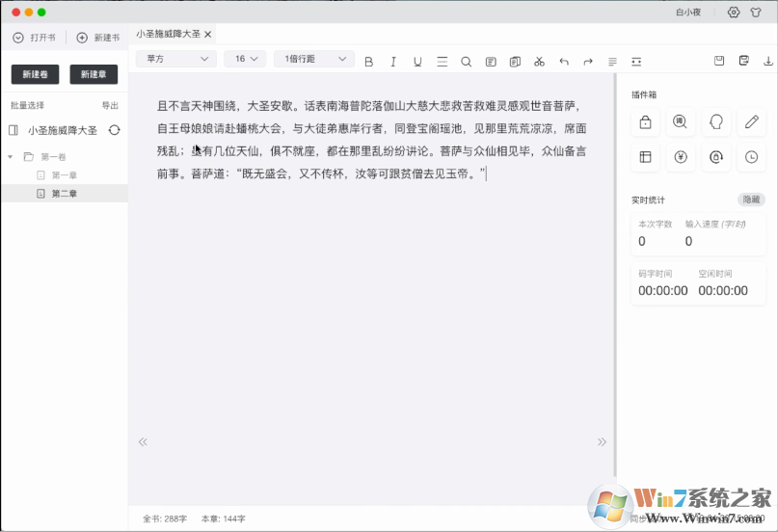Hide the 实时统计 panel with 隐藏

[x=751, y=199]
